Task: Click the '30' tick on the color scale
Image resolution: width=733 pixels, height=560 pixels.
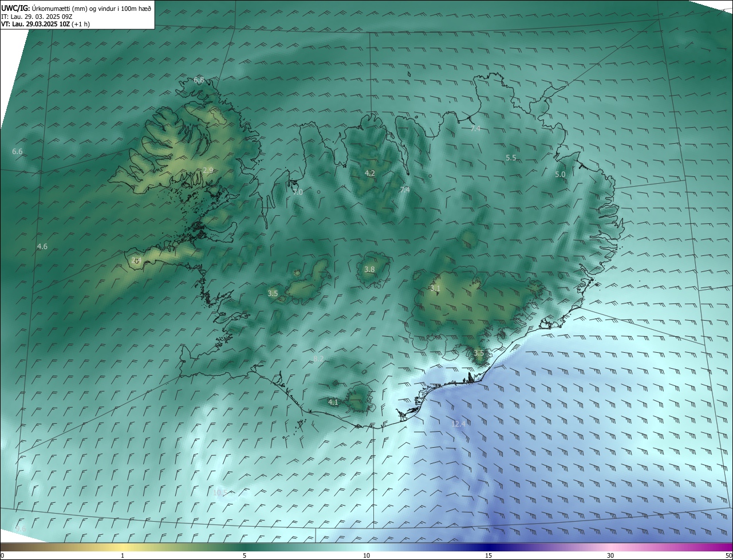Action: pos(610,555)
